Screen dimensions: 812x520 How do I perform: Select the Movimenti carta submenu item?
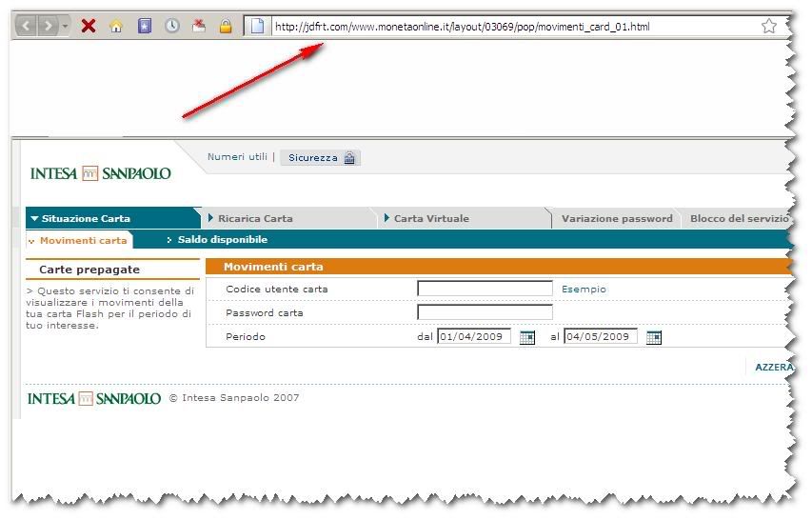click(x=83, y=241)
